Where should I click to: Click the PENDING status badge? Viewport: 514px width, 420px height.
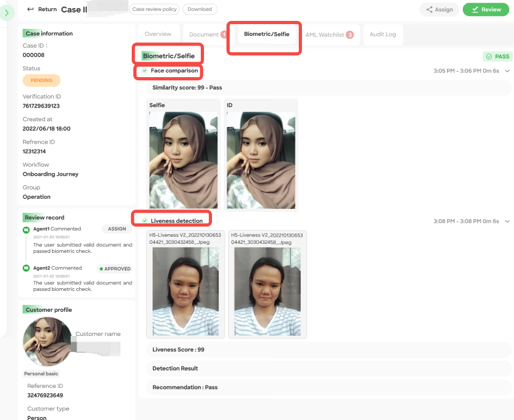tap(41, 80)
